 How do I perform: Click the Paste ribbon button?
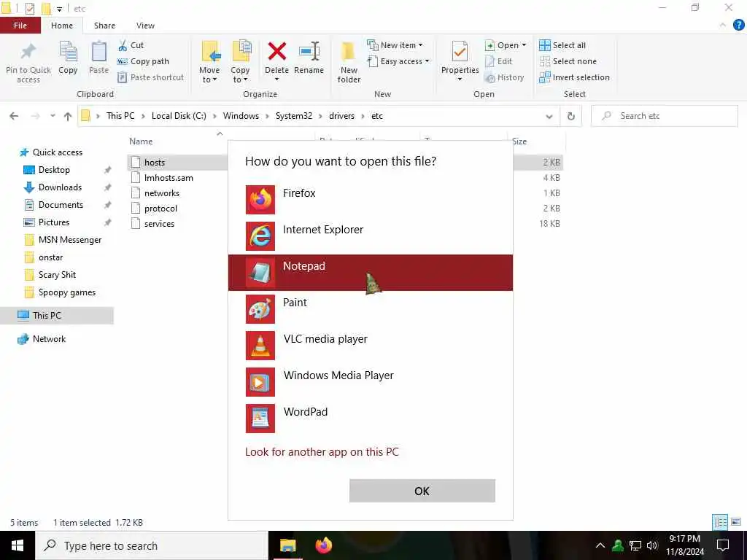tap(98, 58)
